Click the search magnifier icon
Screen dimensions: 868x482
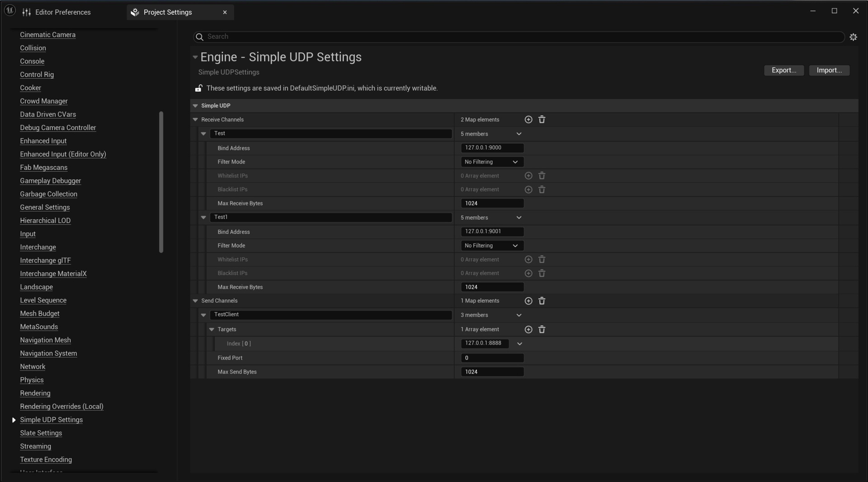[x=199, y=37]
